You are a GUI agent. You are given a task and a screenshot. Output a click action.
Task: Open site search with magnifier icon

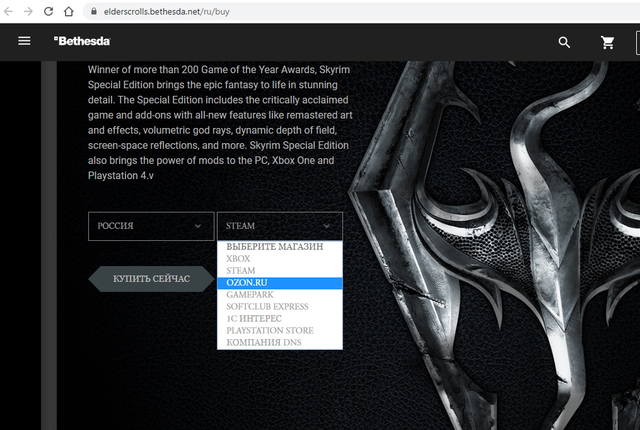pos(564,42)
